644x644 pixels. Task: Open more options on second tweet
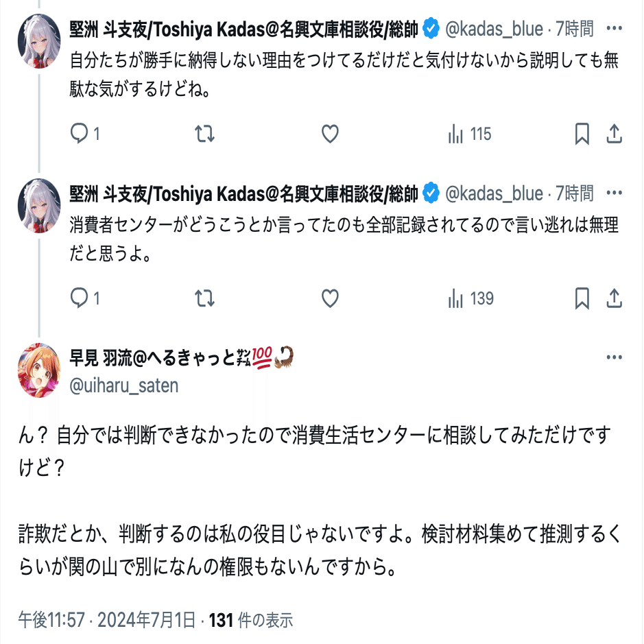click(615, 194)
